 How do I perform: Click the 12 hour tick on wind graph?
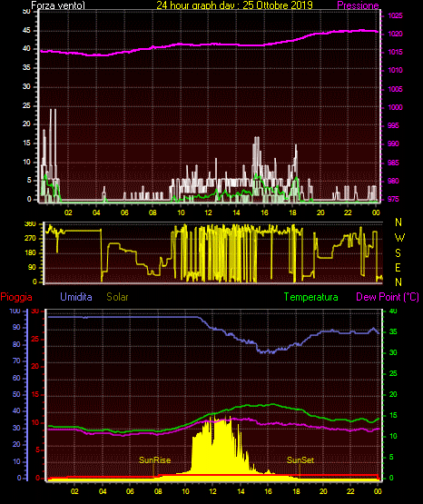[208, 212]
